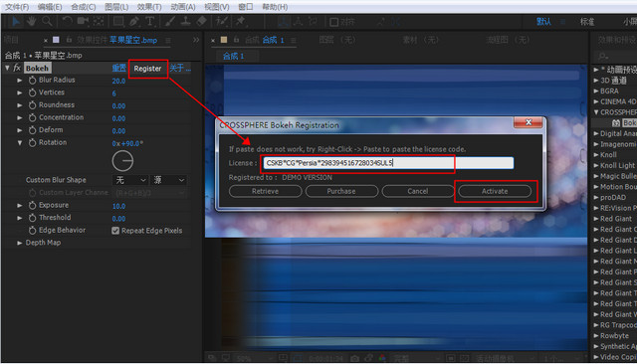Switch to 项目 panel tab
Image resolution: width=637 pixels, height=364 pixels.
tap(11, 40)
